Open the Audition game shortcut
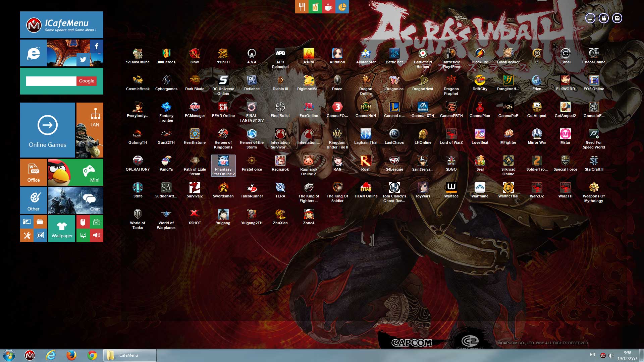Screen dimensions: 644x362 [x=337, y=56]
